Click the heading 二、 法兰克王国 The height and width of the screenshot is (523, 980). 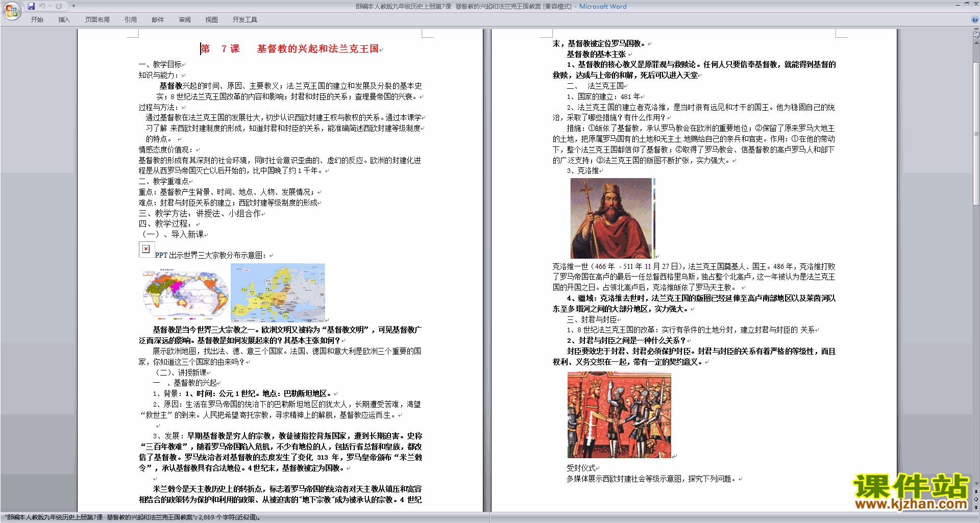[x=595, y=86]
